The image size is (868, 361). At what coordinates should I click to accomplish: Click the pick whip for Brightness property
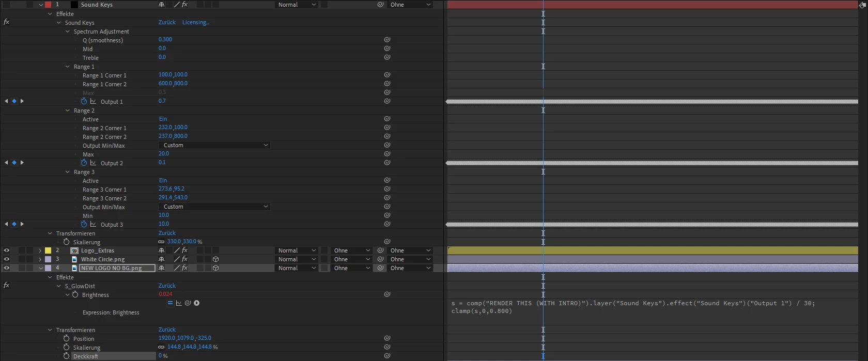pos(387,294)
